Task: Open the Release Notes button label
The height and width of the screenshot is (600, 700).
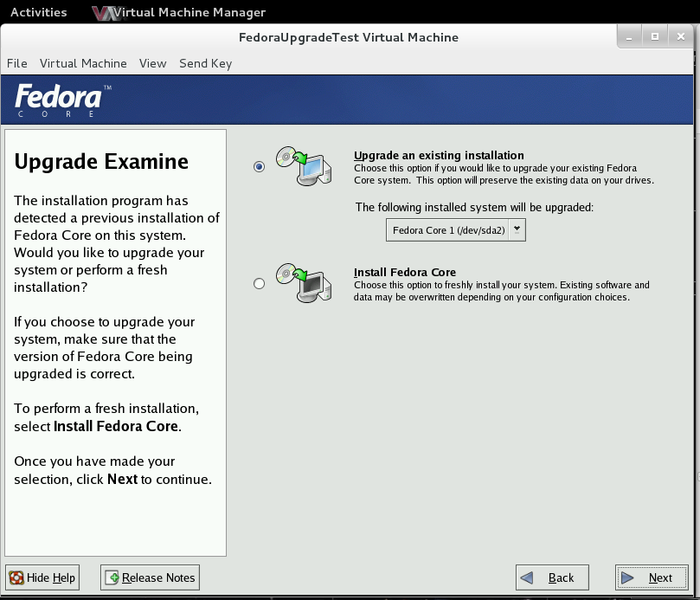Action: pyautogui.click(x=158, y=577)
